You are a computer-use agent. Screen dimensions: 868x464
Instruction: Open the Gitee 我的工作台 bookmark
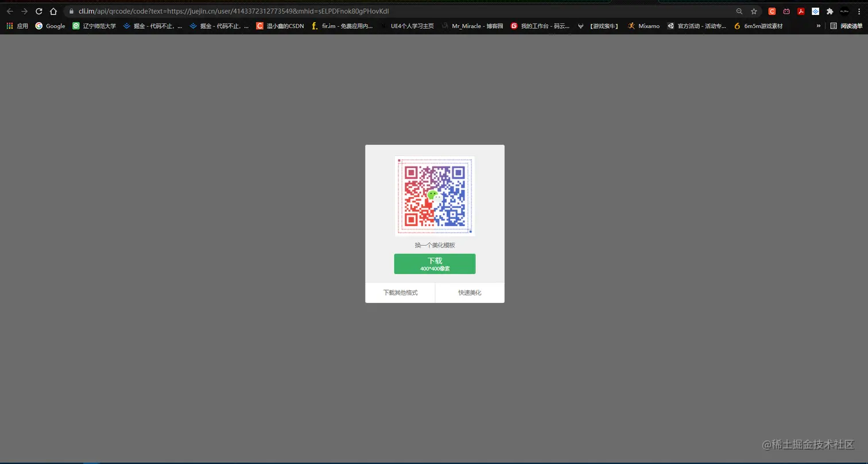click(540, 26)
